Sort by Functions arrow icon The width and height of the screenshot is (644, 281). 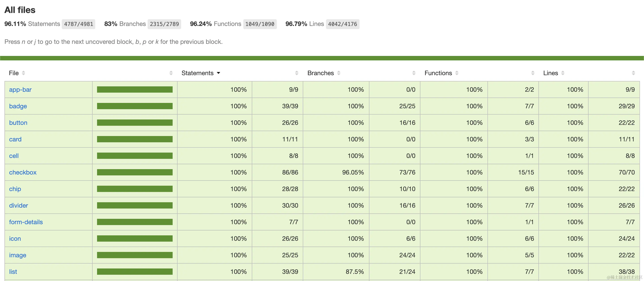[457, 73]
